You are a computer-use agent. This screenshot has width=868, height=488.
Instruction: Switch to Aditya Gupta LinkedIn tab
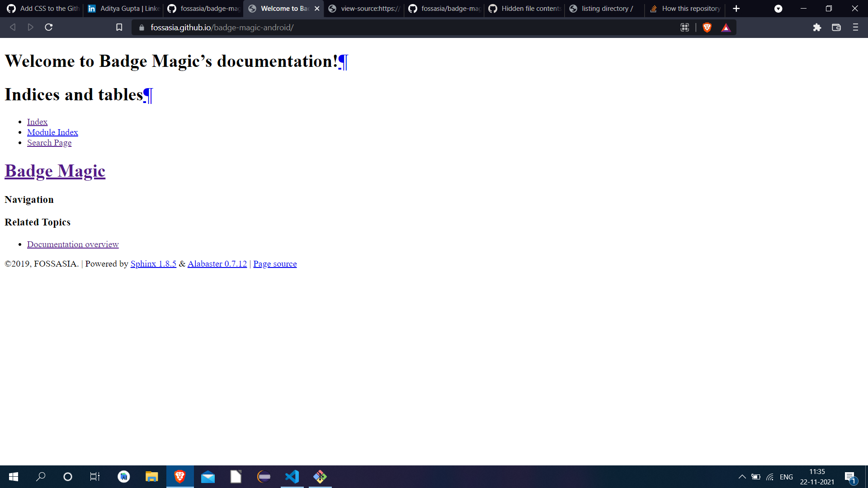tap(123, 9)
